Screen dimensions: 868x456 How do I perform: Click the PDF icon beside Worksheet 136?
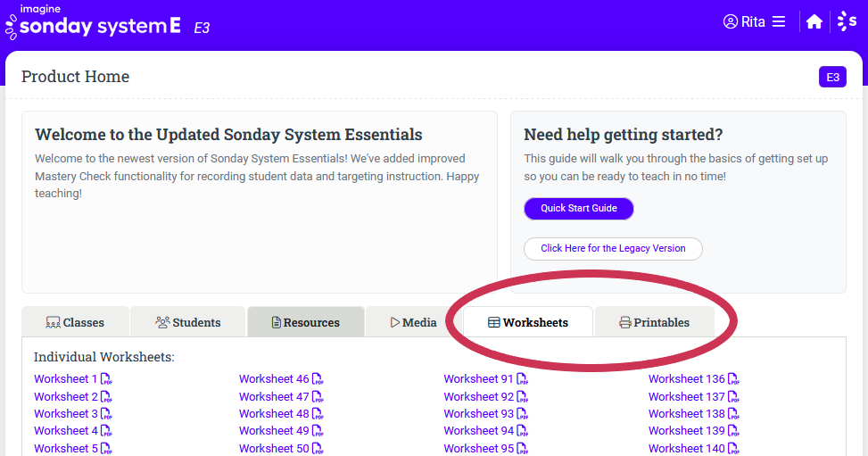click(x=733, y=379)
